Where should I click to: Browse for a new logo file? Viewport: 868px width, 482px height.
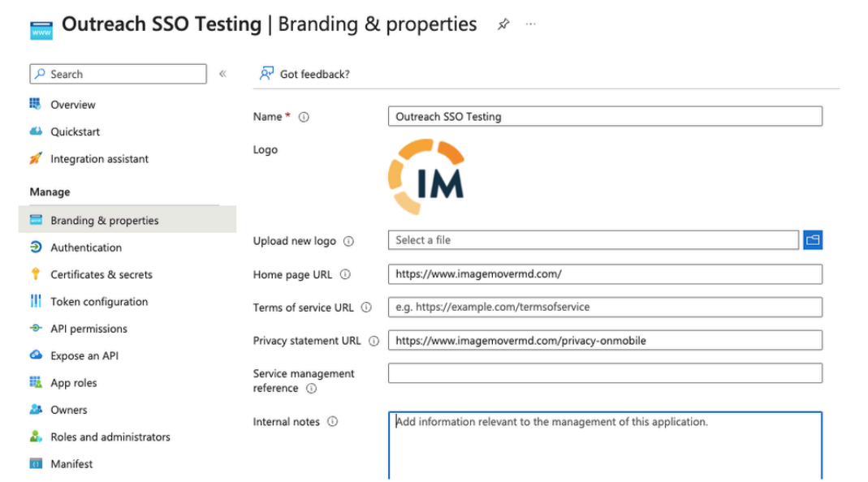point(813,239)
